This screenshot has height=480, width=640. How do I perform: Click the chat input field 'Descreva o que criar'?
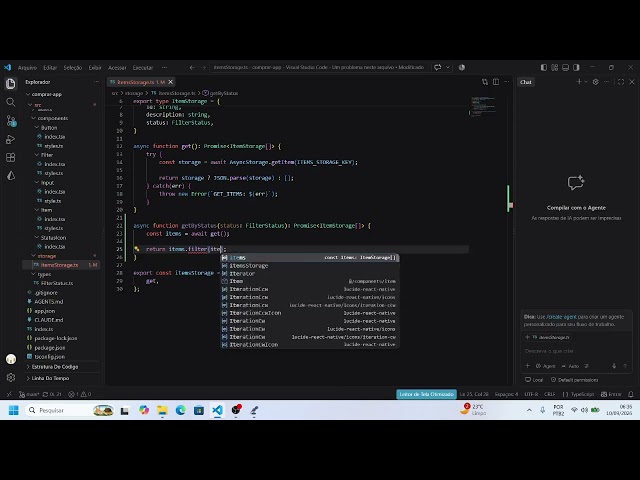[x=576, y=351]
